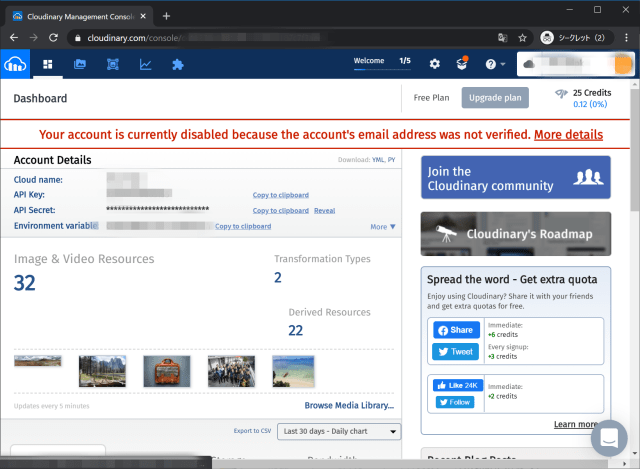Open the Add-ons puzzle icon
Viewport: 640px width, 469px height.
(x=178, y=64)
